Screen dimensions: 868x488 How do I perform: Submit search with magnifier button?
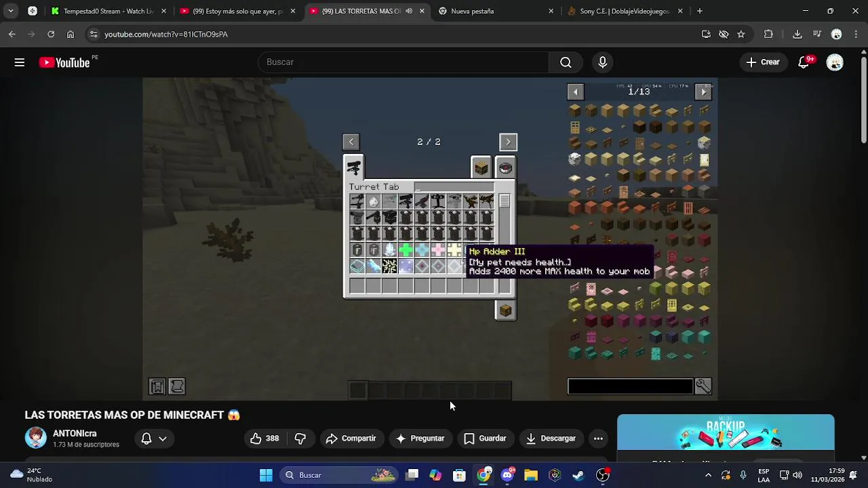[x=566, y=62]
